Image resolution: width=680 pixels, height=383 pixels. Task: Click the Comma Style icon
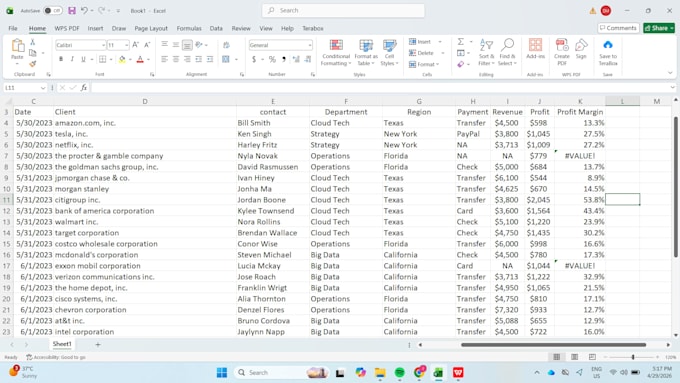[284, 59]
